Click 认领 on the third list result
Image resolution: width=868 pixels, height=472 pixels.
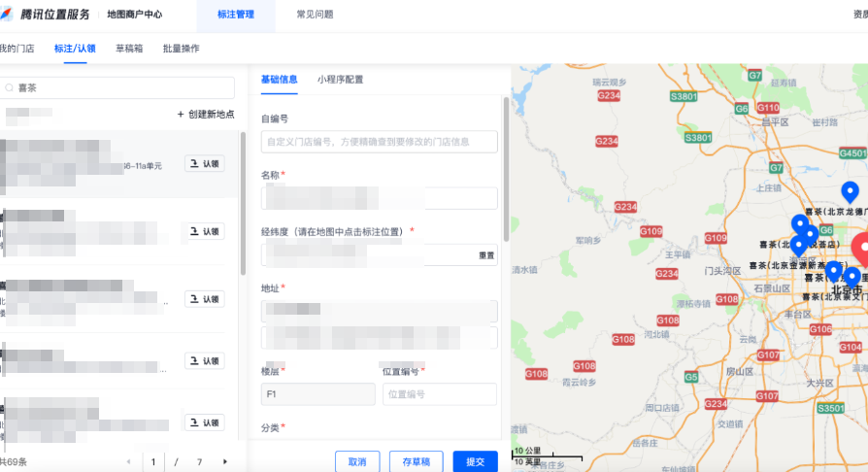click(x=205, y=298)
